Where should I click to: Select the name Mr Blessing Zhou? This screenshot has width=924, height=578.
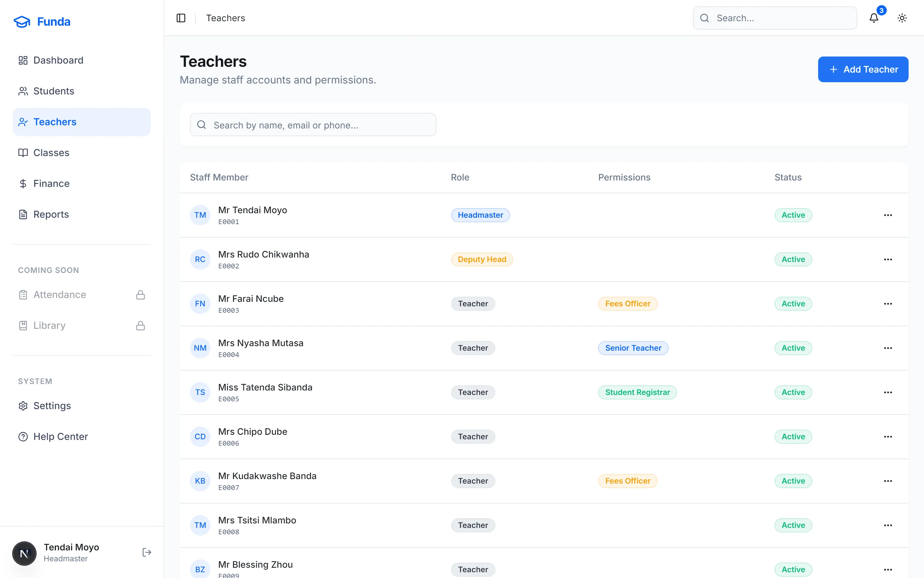tap(255, 565)
